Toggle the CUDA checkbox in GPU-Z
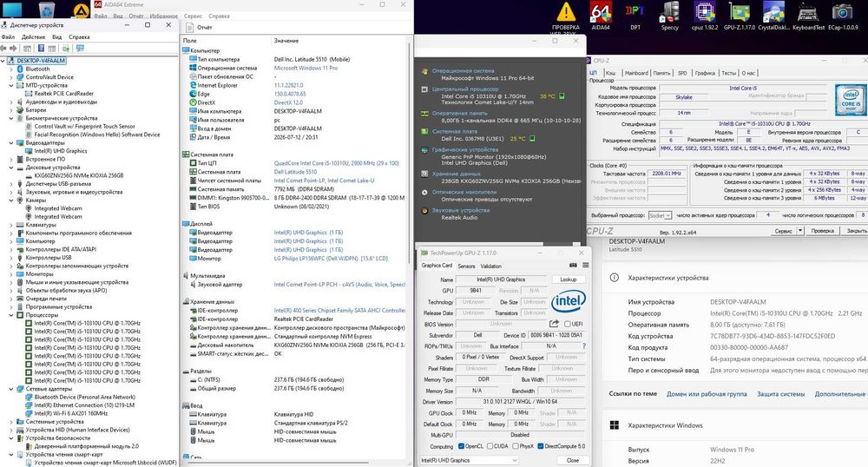 tap(490, 446)
